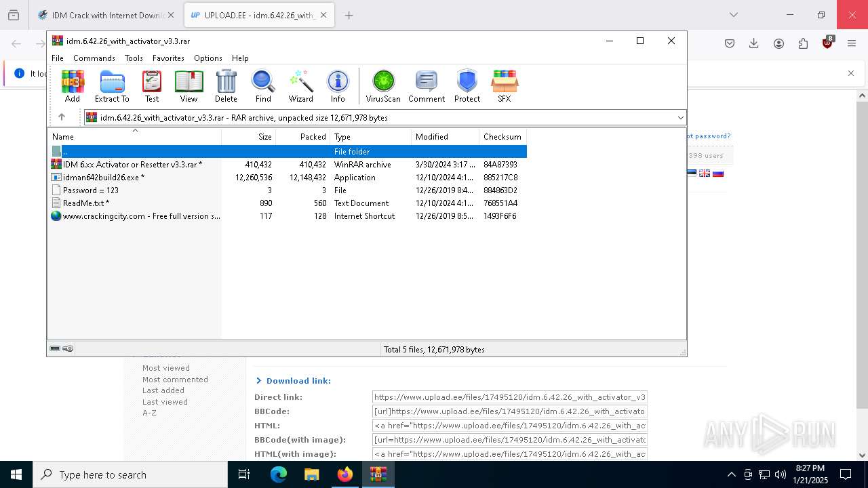Select the English flag language icon

tap(705, 174)
